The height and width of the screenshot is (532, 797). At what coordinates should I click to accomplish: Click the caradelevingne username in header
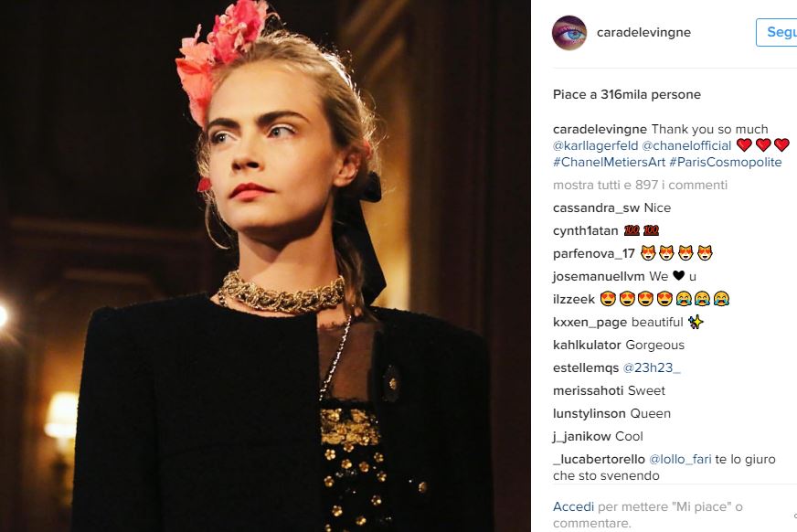643,33
